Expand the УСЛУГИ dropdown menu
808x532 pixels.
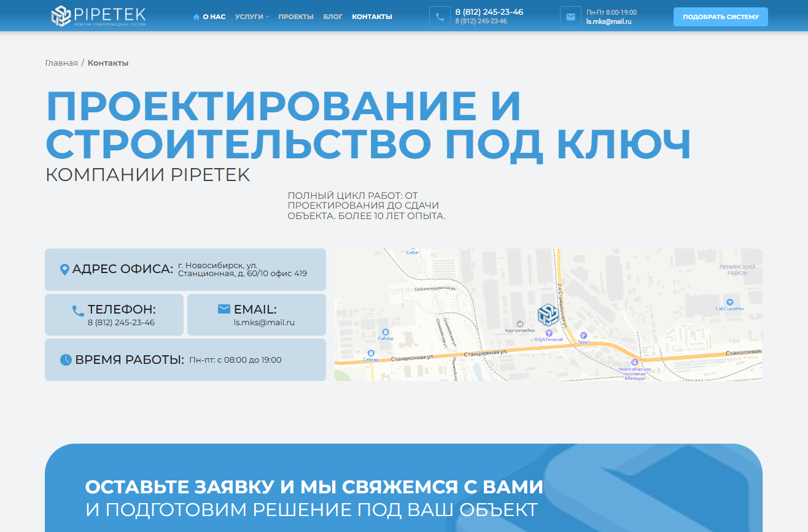(252, 17)
